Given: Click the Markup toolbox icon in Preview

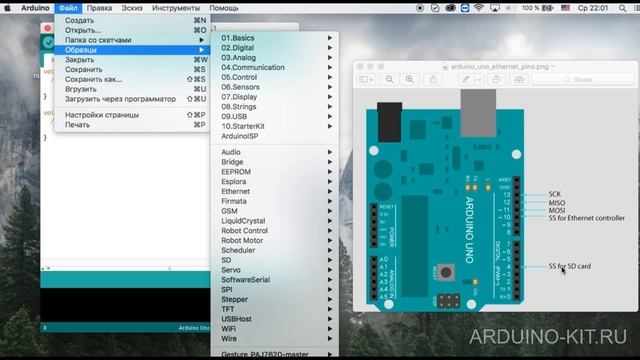Looking at the screenshot, I should [x=519, y=79].
